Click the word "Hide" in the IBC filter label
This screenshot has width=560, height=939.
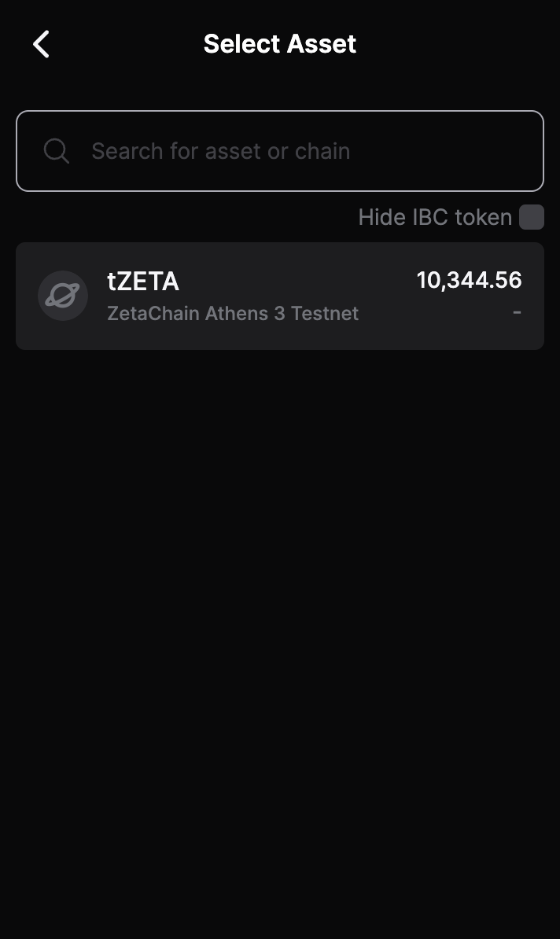pos(382,217)
